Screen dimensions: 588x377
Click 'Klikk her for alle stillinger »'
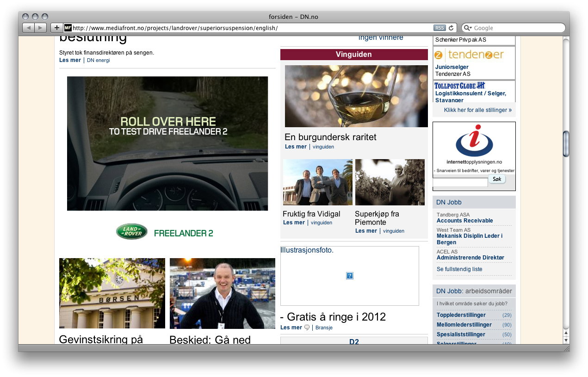[478, 110]
